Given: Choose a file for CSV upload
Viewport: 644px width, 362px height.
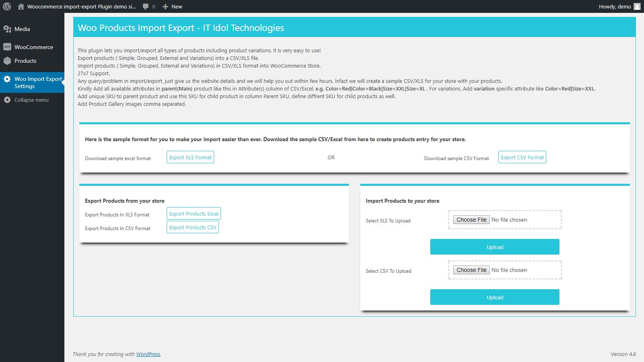Looking at the screenshot, I should (471, 270).
